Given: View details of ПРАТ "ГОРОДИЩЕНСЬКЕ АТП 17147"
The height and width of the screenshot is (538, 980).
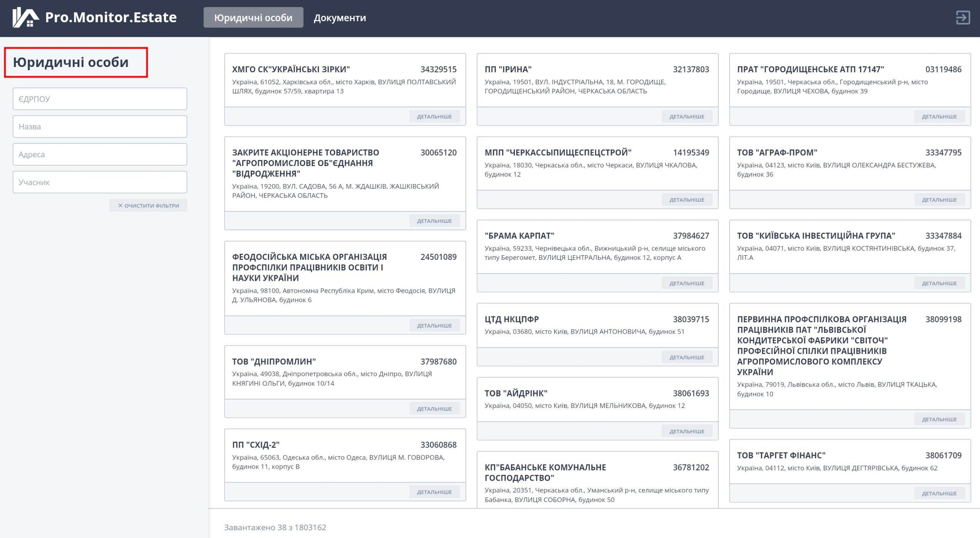Looking at the screenshot, I should click(x=939, y=116).
